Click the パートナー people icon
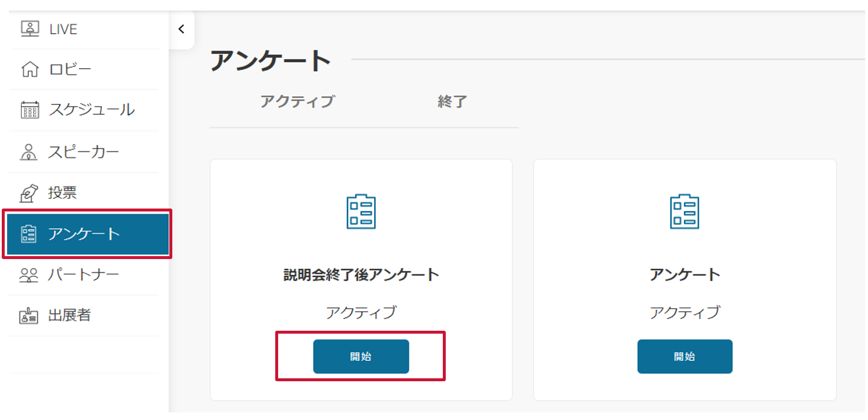Viewport: 868px width, 420px height. (x=29, y=274)
